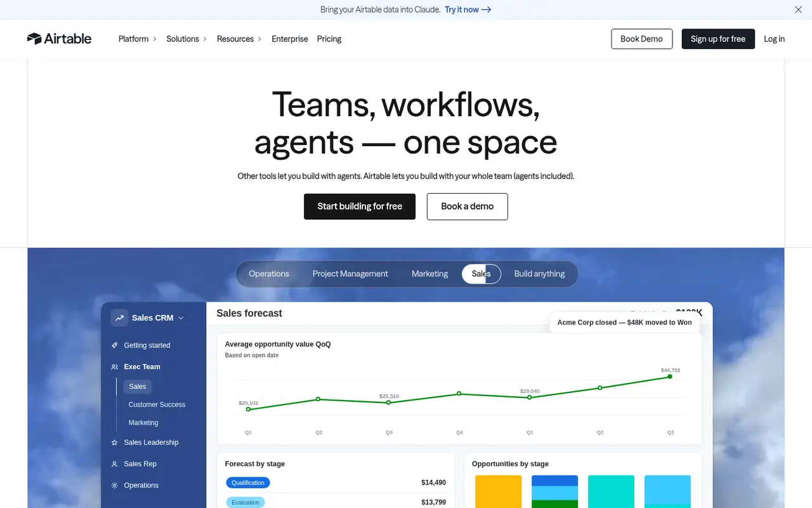Viewport: 812px width, 508px height.
Task: Open the Enterprise page from navigation
Action: coord(290,39)
